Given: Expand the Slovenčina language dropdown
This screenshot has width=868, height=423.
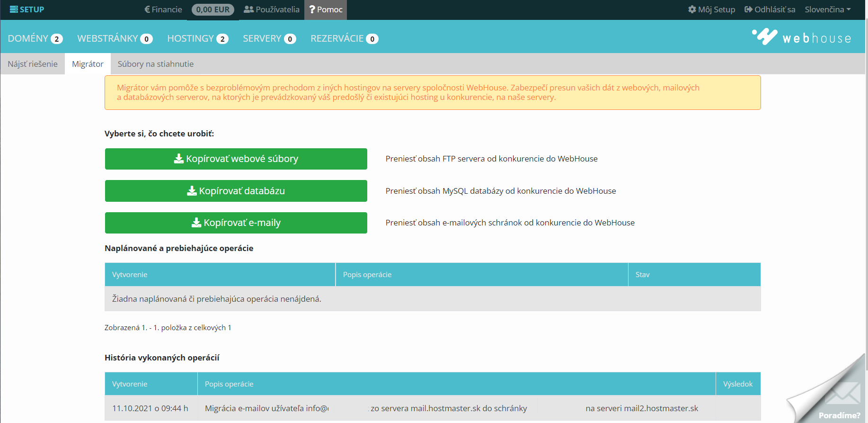Looking at the screenshot, I should click(828, 9).
